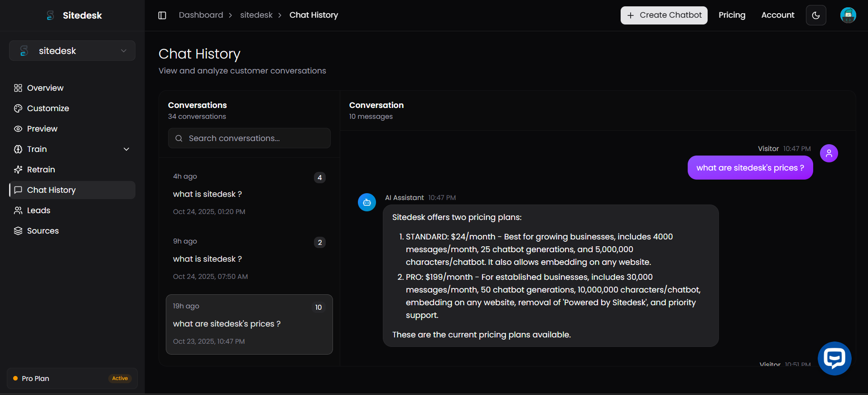Click the AI Assistant bot avatar
Screen dimensions: 868x395
(367, 202)
